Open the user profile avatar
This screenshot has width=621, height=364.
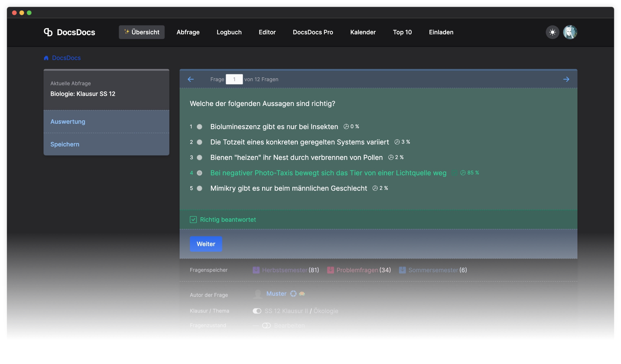click(x=570, y=32)
